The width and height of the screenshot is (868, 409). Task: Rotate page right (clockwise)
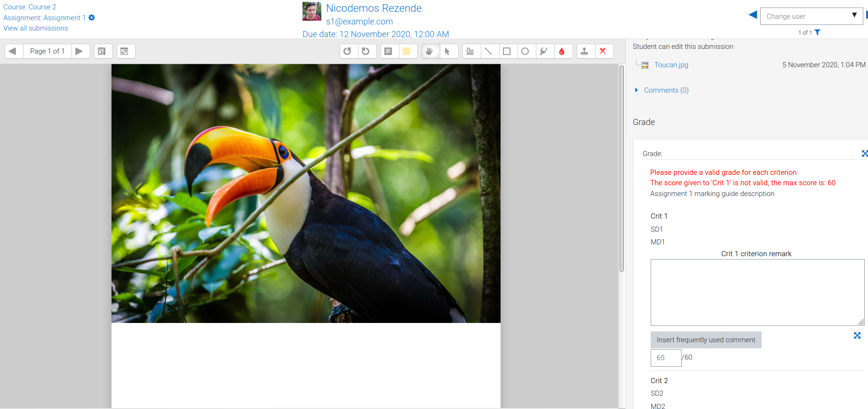pos(367,51)
